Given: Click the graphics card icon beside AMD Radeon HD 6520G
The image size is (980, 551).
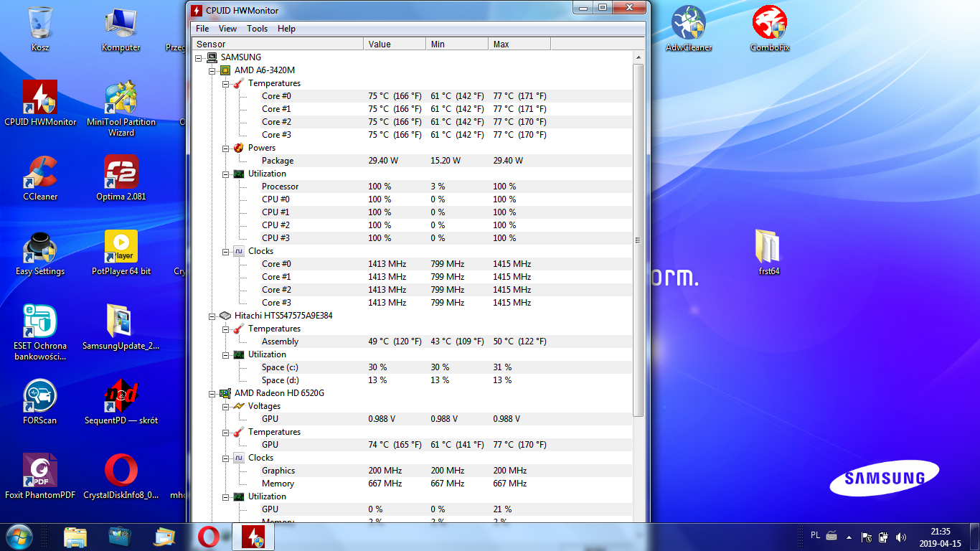Looking at the screenshot, I should (225, 393).
